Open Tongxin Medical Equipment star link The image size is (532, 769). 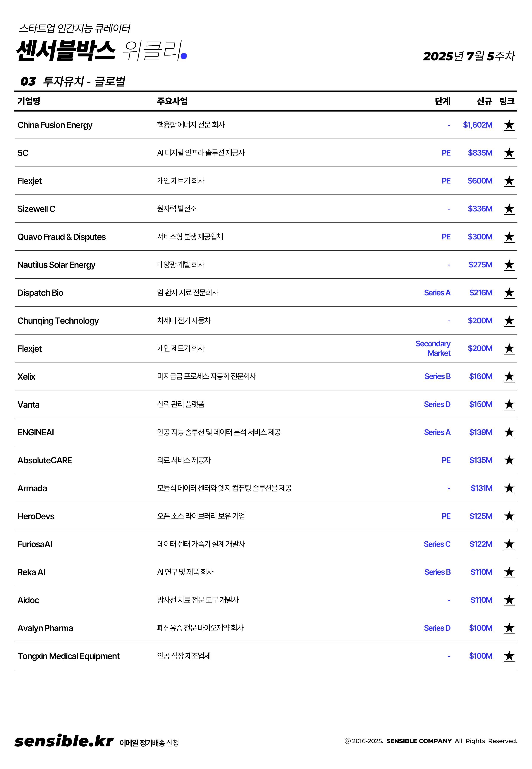[x=509, y=656]
